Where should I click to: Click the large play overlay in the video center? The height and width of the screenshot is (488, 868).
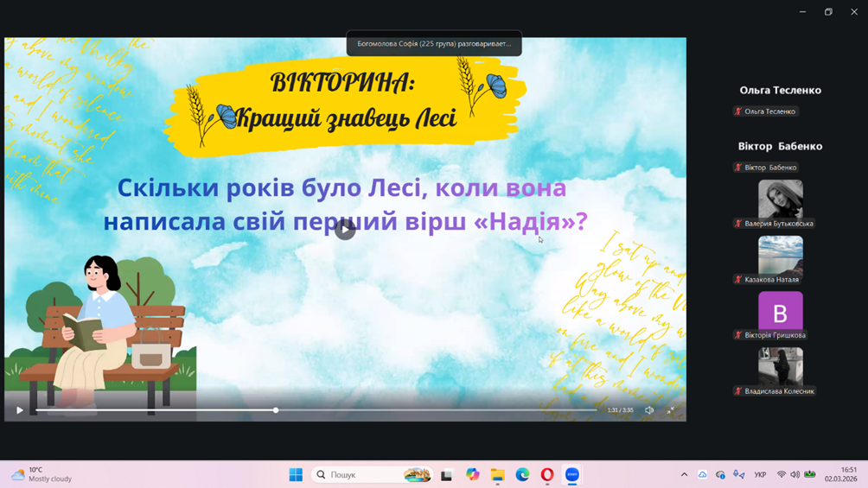(x=345, y=230)
